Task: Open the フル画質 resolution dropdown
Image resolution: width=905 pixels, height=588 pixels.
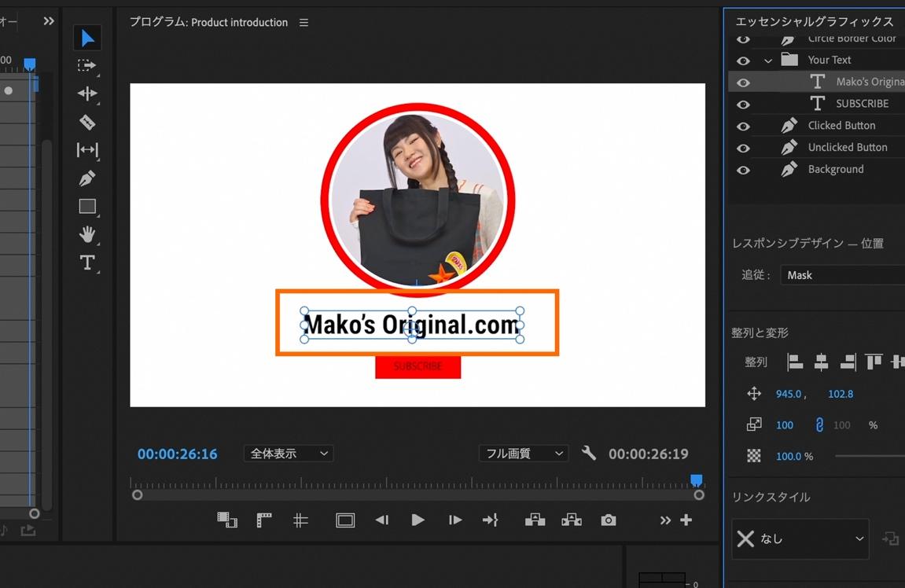Action: (524, 453)
